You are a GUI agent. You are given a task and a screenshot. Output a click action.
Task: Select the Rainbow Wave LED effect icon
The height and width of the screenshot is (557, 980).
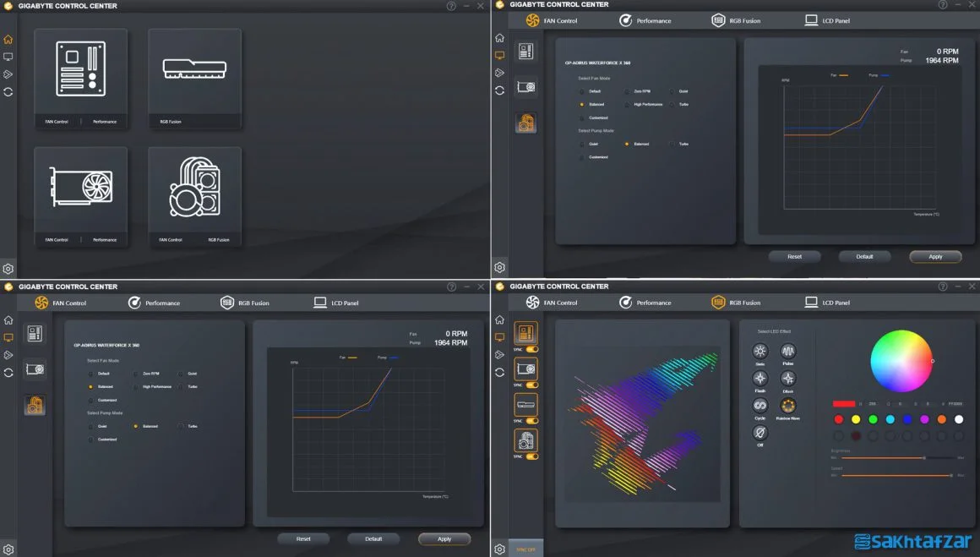click(788, 406)
